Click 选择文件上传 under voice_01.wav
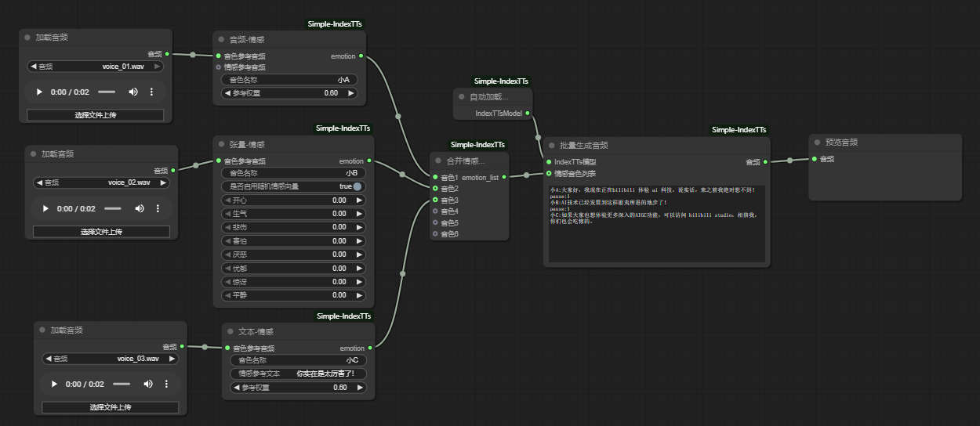Image resolution: width=980 pixels, height=426 pixels. click(96, 115)
